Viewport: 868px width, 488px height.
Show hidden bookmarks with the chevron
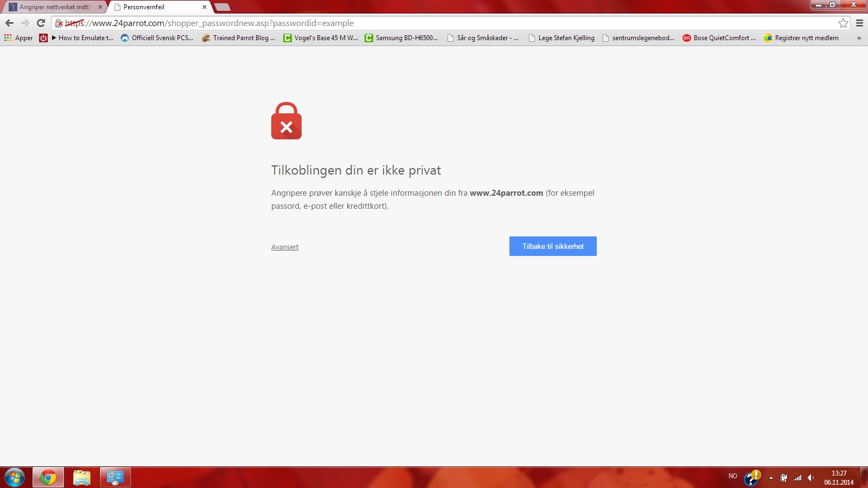(859, 38)
